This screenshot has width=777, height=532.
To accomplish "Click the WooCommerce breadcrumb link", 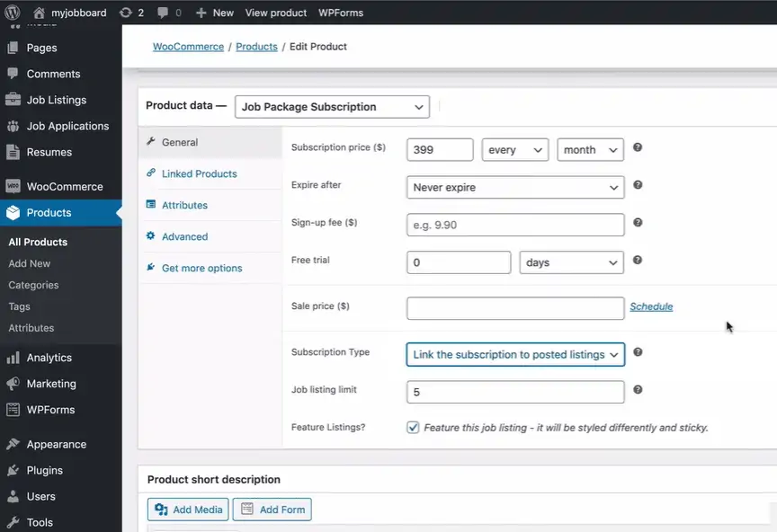I will (x=188, y=47).
